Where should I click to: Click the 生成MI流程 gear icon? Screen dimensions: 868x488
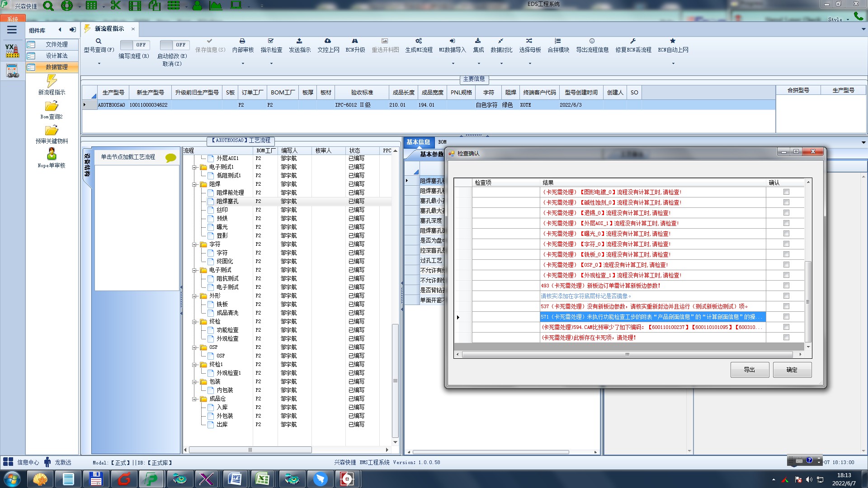419,41
